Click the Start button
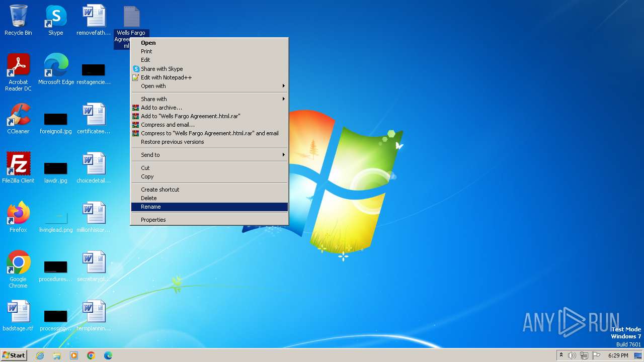 click(x=14, y=355)
